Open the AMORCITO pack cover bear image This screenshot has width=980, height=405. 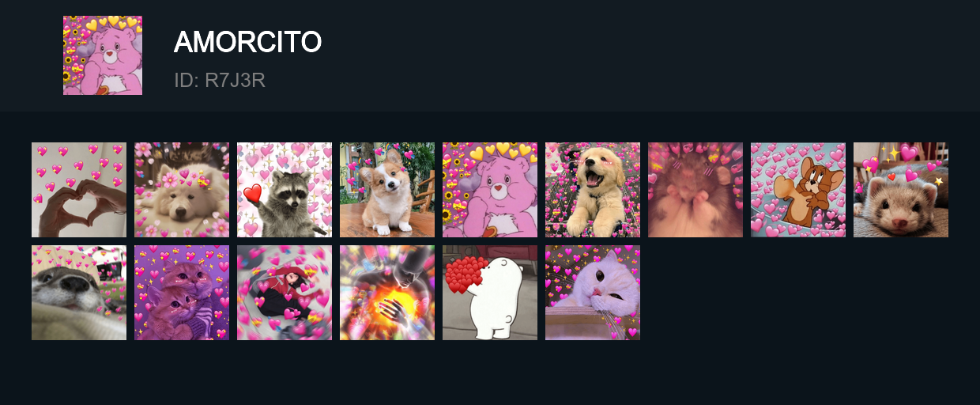point(103,55)
